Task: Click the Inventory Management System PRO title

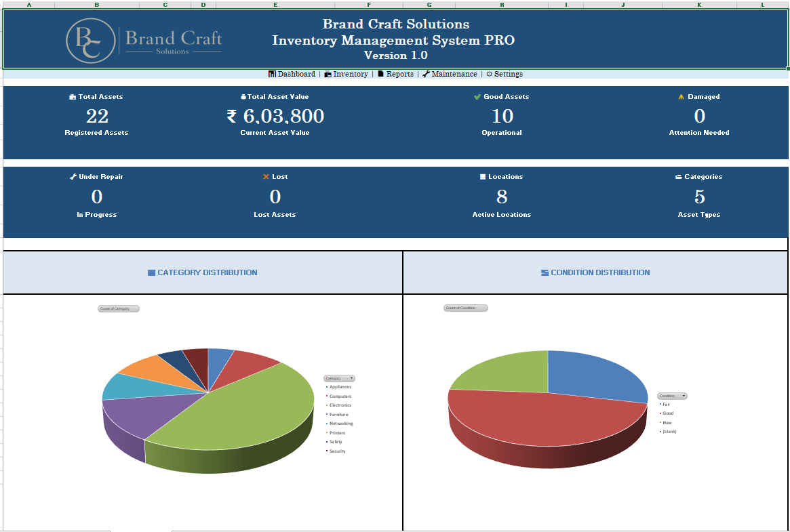Action: (393, 40)
